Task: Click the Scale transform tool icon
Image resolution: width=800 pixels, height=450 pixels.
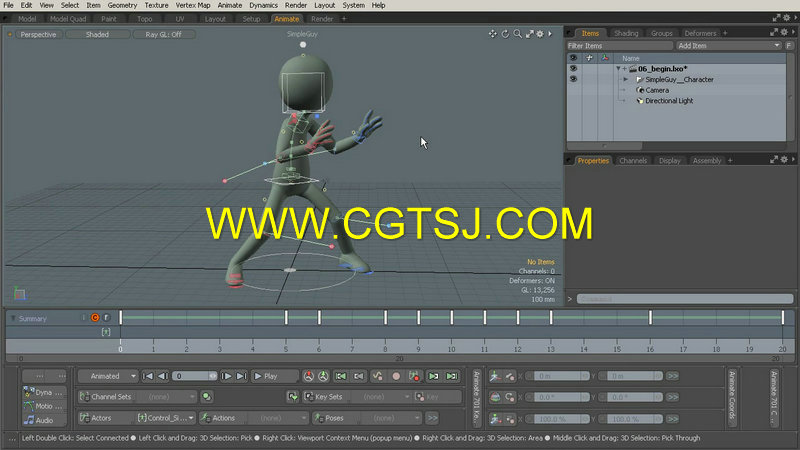Action: (x=495, y=419)
